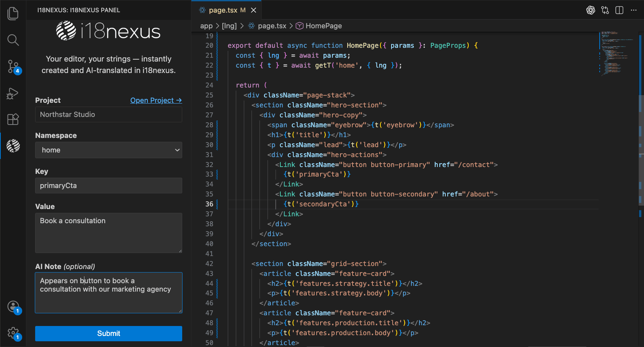The height and width of the screenshot is (347, 644).
Task: Open the Run and Debug view
Action: 13,94
